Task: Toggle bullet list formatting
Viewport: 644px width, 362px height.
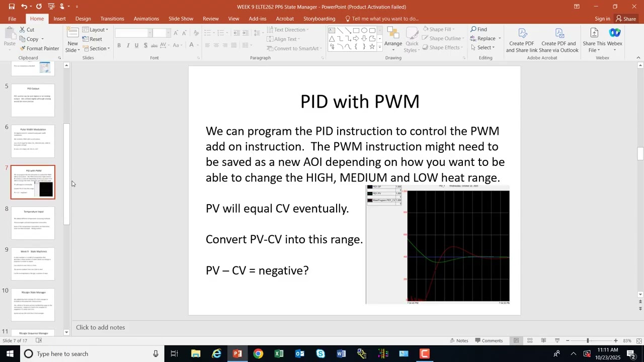Action: pyautogui.click(x=209, y=33)
